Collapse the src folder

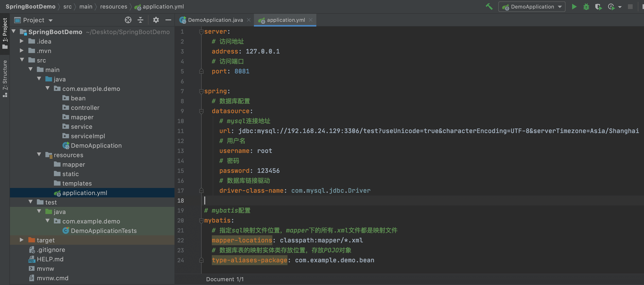22,60
